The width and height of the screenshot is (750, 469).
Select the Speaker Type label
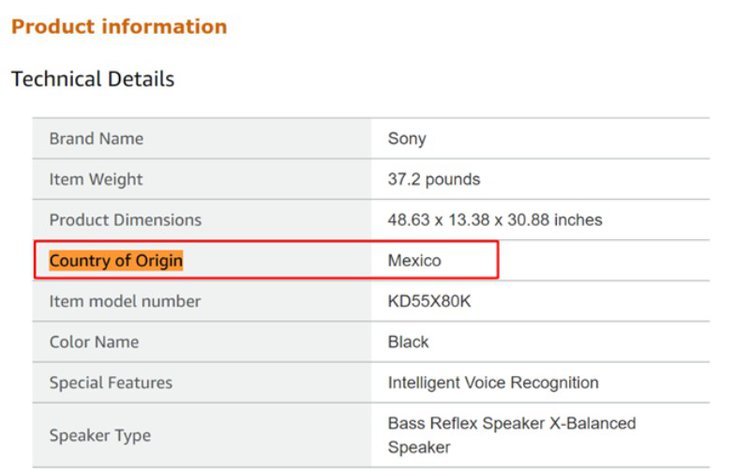(100, 436)
